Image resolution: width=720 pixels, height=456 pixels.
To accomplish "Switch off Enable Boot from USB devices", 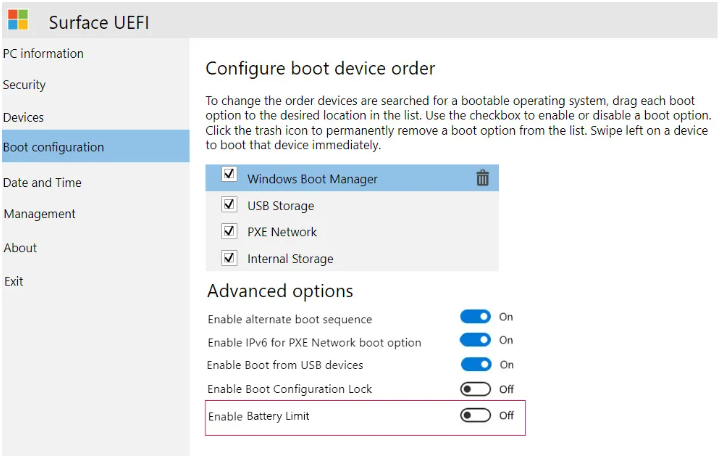I will 476,364.
